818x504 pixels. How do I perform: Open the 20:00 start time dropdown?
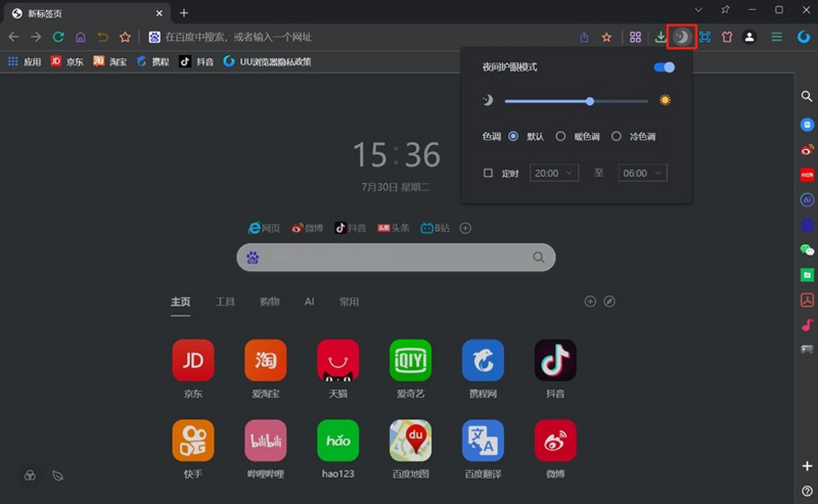[x=554, y=173]
